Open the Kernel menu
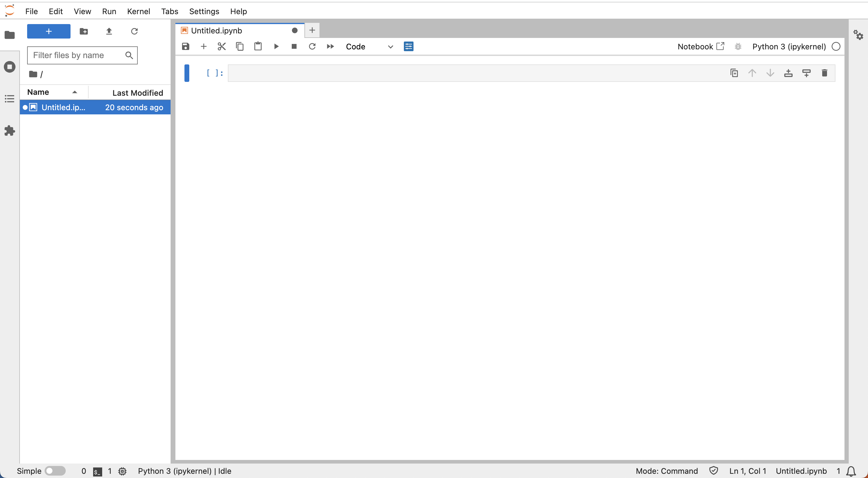Screen dimensions: 868x478 (138, 11)
